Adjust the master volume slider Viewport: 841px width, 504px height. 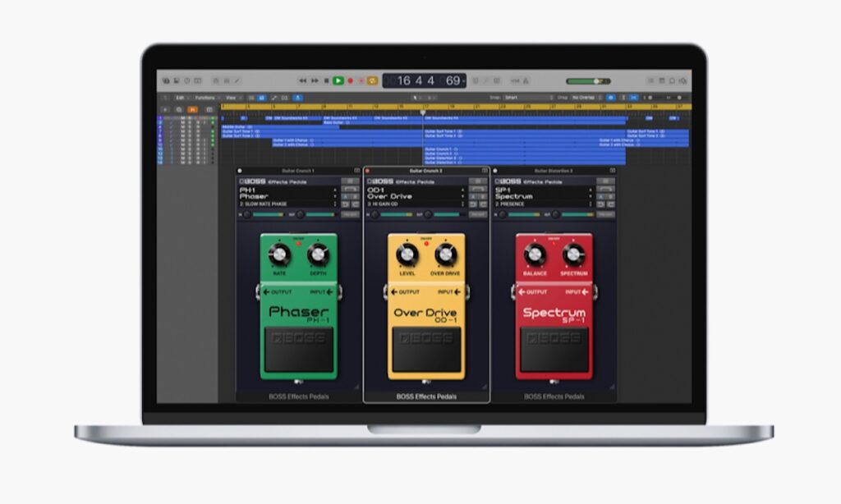(x=596, y=81)
